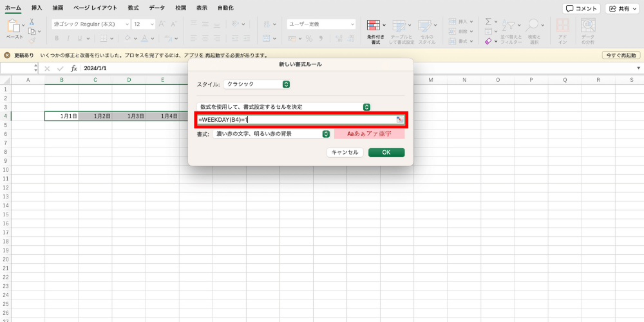Click the AutoSum sigma icon
The width and height of the screenshot is (644, 322).
[x=488, y=22]
